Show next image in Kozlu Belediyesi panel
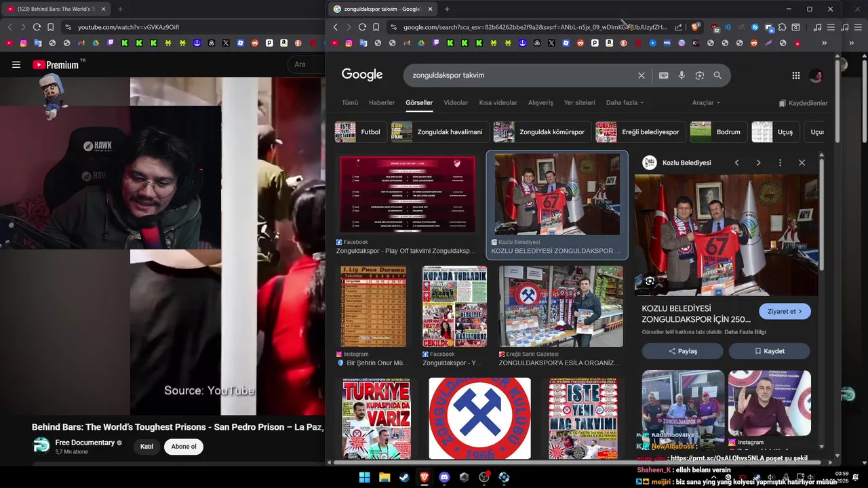868x488 pixels. [x=758, y=163]
